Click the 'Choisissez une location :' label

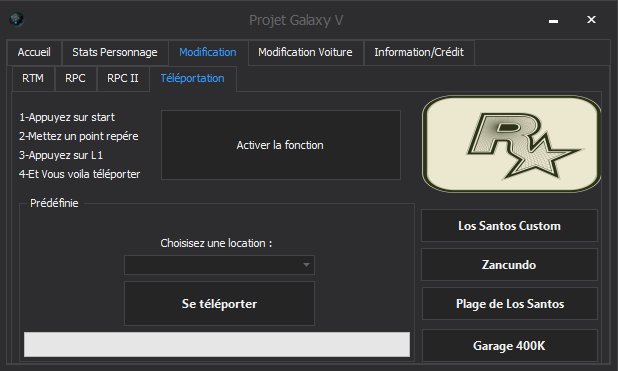(x=216, y=243)
